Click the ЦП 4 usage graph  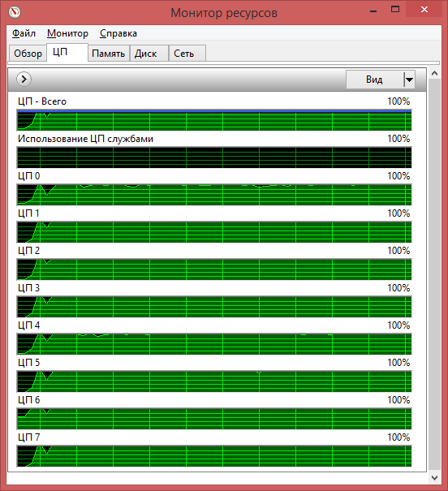(214, 344)
